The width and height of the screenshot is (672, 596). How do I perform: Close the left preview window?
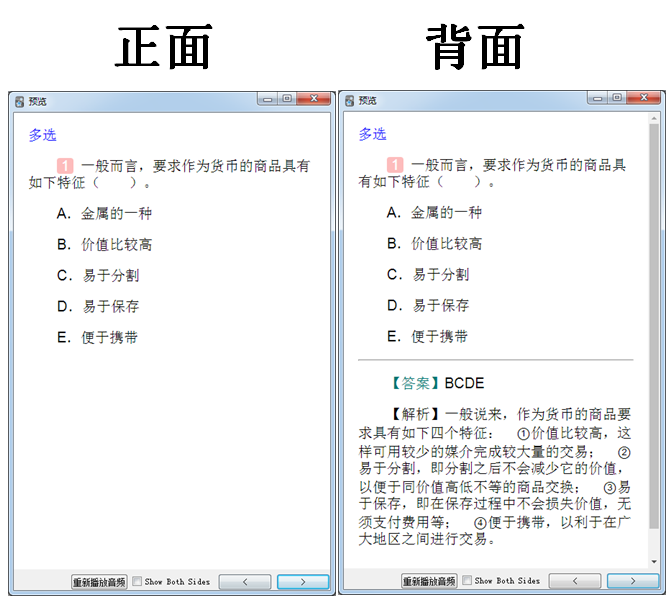314,99
